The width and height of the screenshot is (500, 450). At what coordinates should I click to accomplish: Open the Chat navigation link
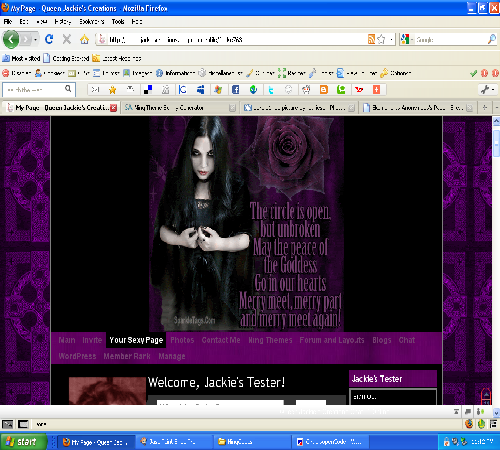click(407, 340)
